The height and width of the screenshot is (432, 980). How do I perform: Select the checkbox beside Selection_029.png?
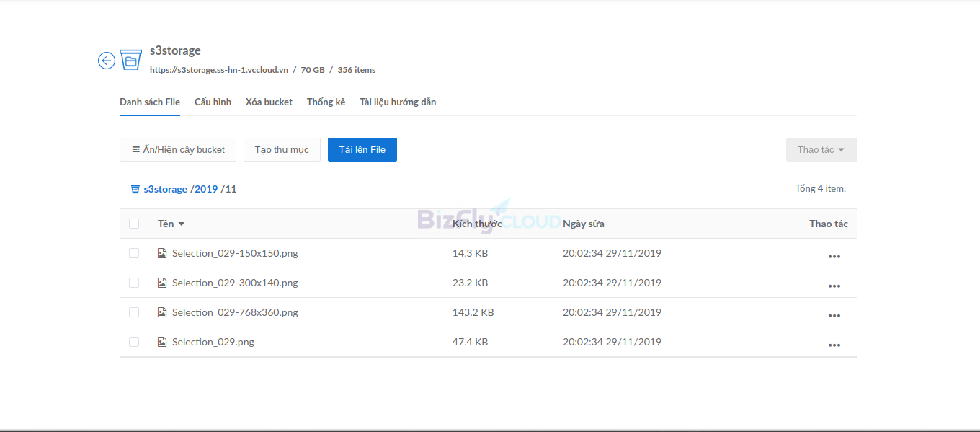(x=134, y=342)
